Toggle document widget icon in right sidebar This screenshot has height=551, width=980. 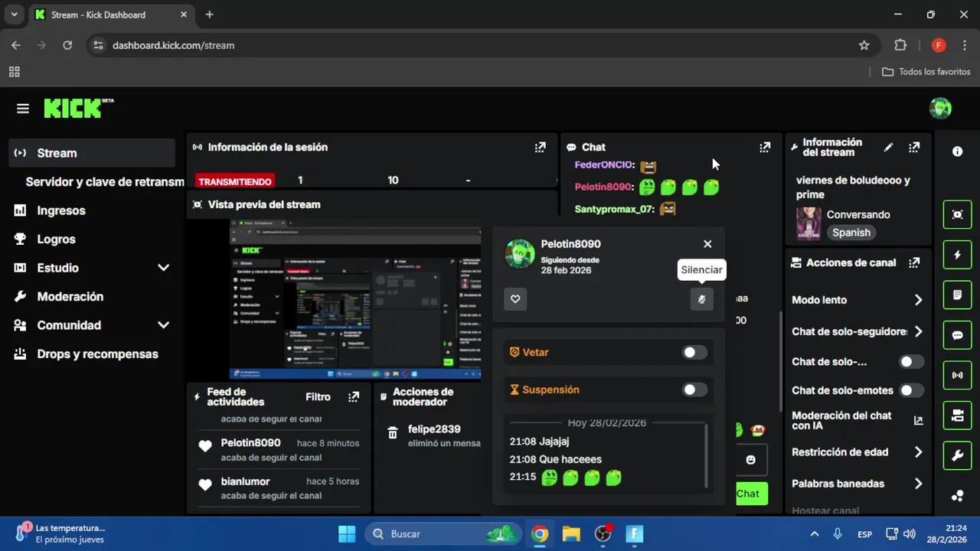[x=957, y=295]
